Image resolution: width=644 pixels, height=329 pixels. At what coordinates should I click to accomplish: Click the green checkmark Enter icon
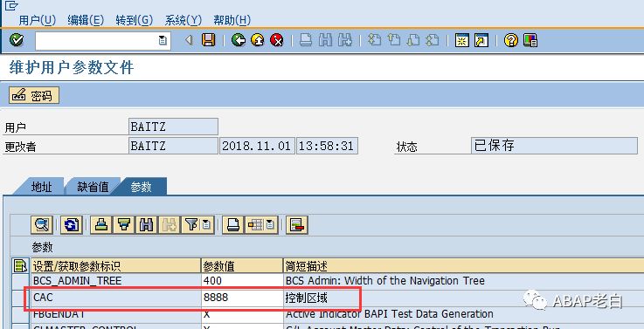pyautogui.click(x=17, y=40)
